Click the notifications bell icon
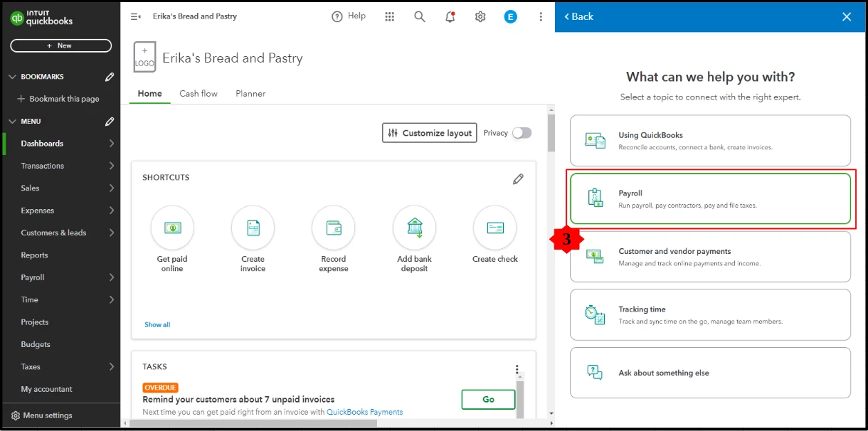Viewport: 868px width, 431px height. [450, 16]
